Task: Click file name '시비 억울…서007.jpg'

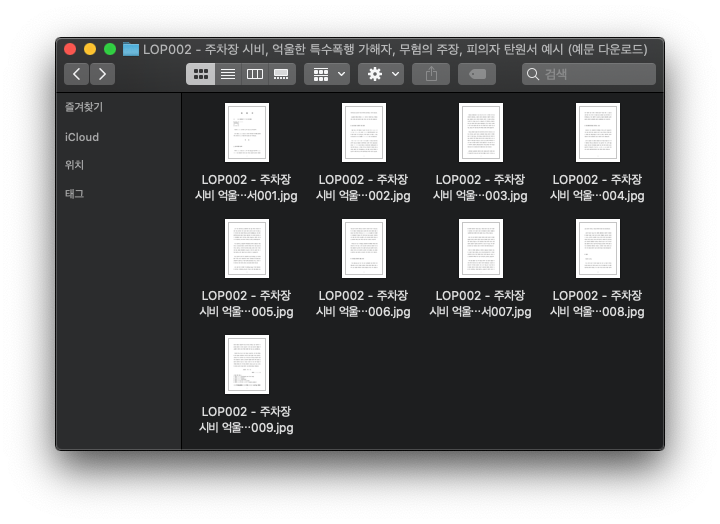Action: pos(480,312)
